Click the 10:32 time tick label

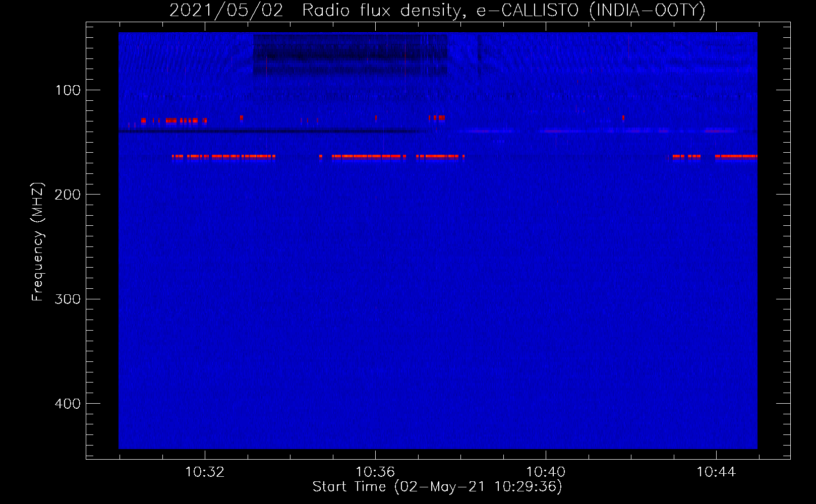(205, 472)
